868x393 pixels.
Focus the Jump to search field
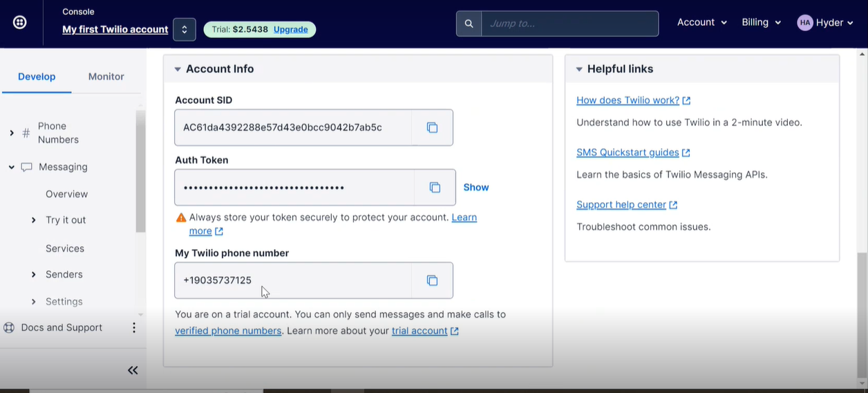[569, 24]
